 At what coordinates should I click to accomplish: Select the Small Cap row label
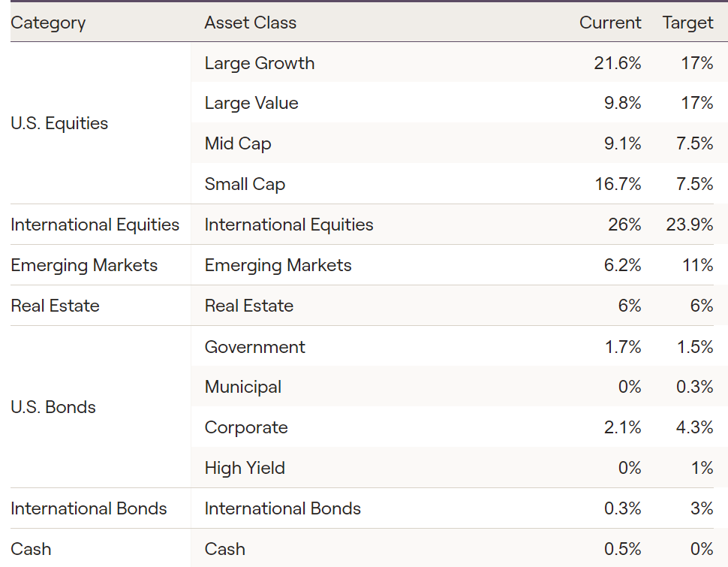coord(245,184)
